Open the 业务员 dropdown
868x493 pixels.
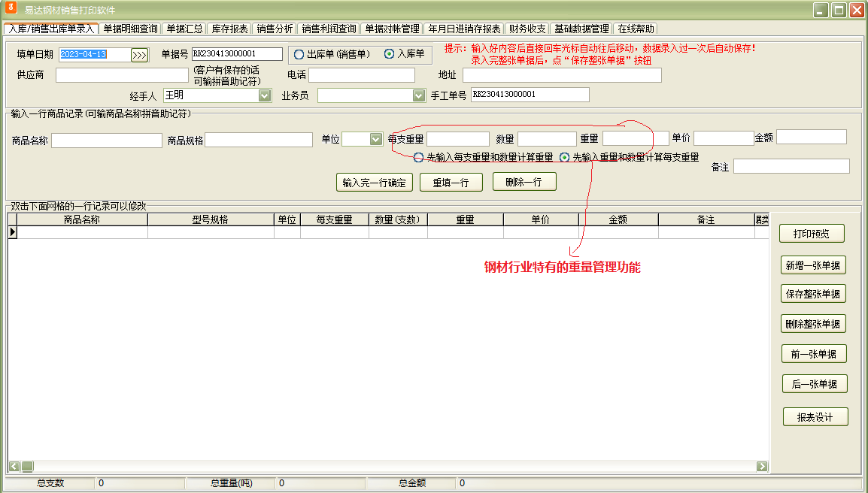click(x=419, y=94)
